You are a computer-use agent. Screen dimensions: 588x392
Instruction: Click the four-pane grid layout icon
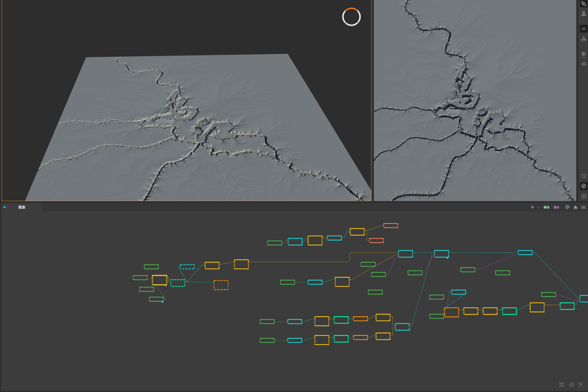583,196
